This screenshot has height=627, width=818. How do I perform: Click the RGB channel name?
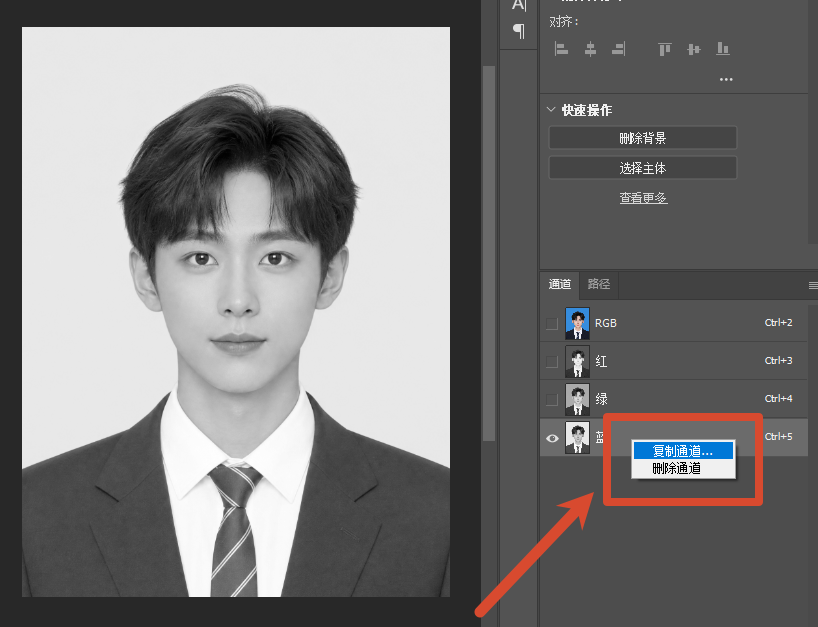pos(606,323)
